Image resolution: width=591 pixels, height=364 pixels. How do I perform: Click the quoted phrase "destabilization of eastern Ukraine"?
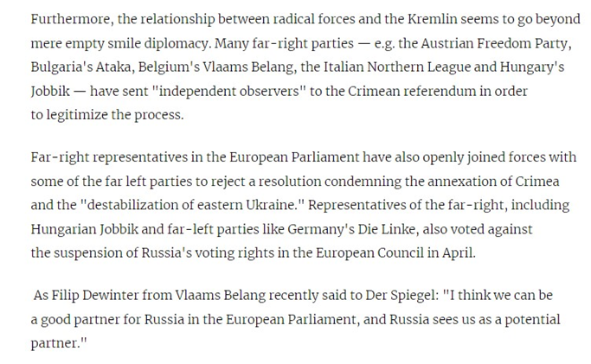(x=193, y=205)
